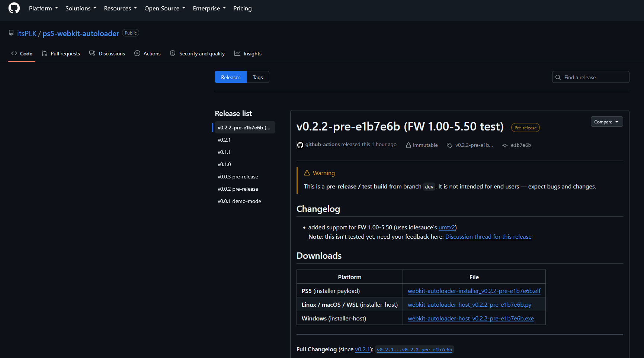This screenshot has height=358, width=644.
Task: Open the Insights tab
Action: click(248, 54)
